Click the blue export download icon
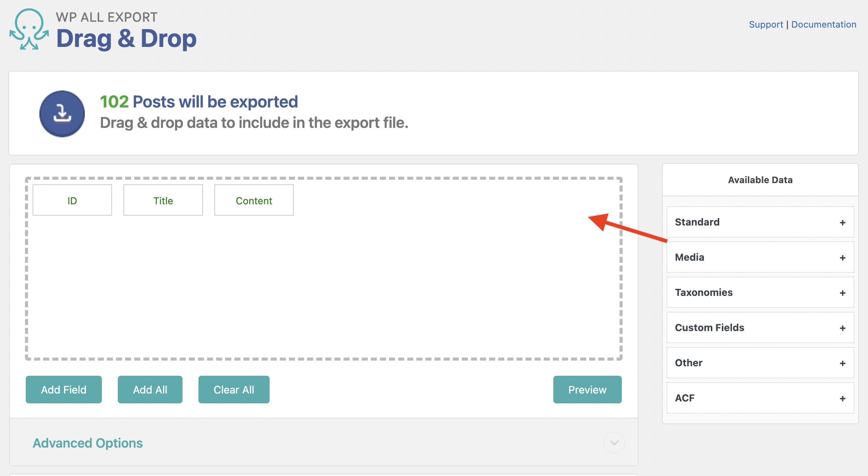868x476 pixels. point(62,114)
